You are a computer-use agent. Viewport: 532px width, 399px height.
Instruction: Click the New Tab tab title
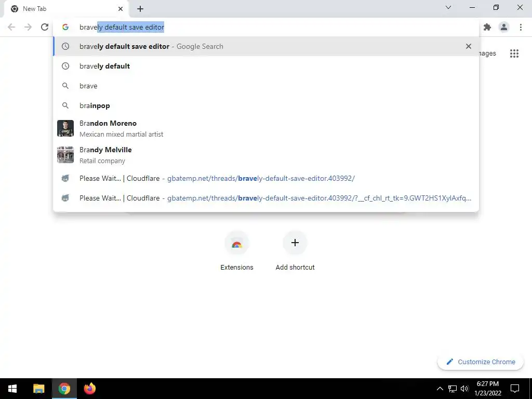coord(34,9)
